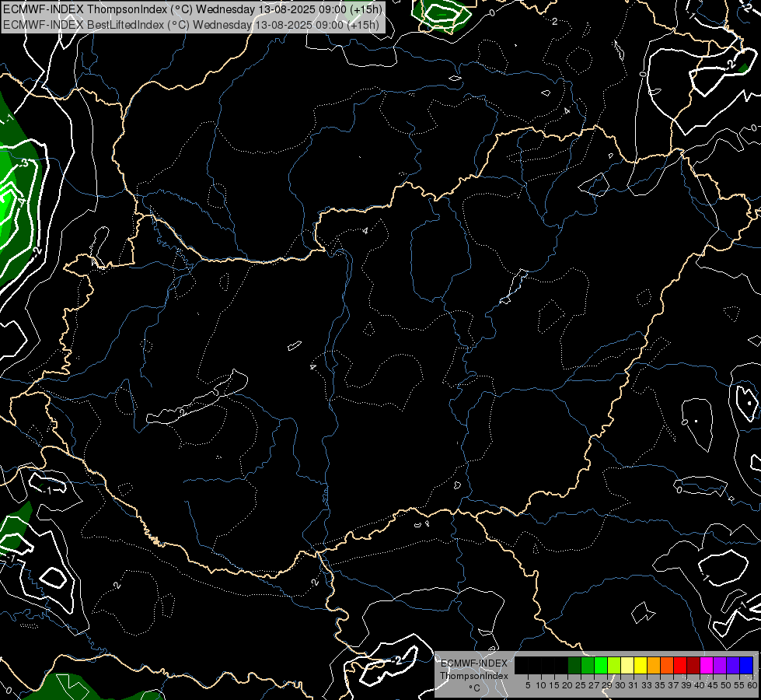This screenshot has width=761, height=700.
Task: Select the dark red legend swatch (39–40)
Action: click(693, 666)
